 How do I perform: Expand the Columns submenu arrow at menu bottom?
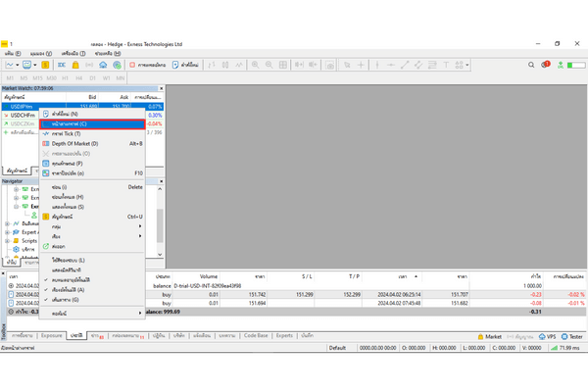pos(138,314)
